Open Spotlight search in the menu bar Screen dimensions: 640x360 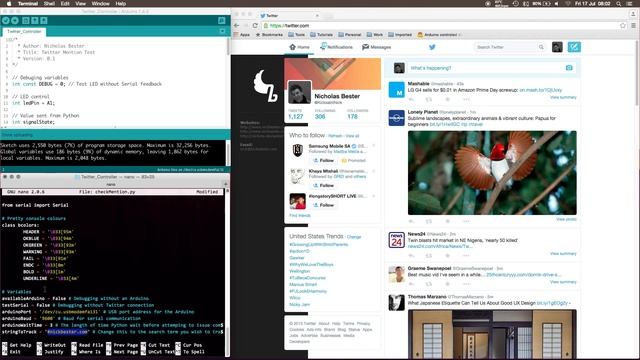coord(619,3)
